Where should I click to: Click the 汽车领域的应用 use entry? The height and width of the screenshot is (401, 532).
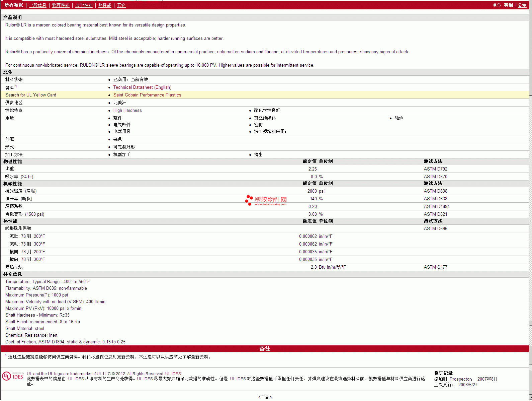[x=270, y=131]
